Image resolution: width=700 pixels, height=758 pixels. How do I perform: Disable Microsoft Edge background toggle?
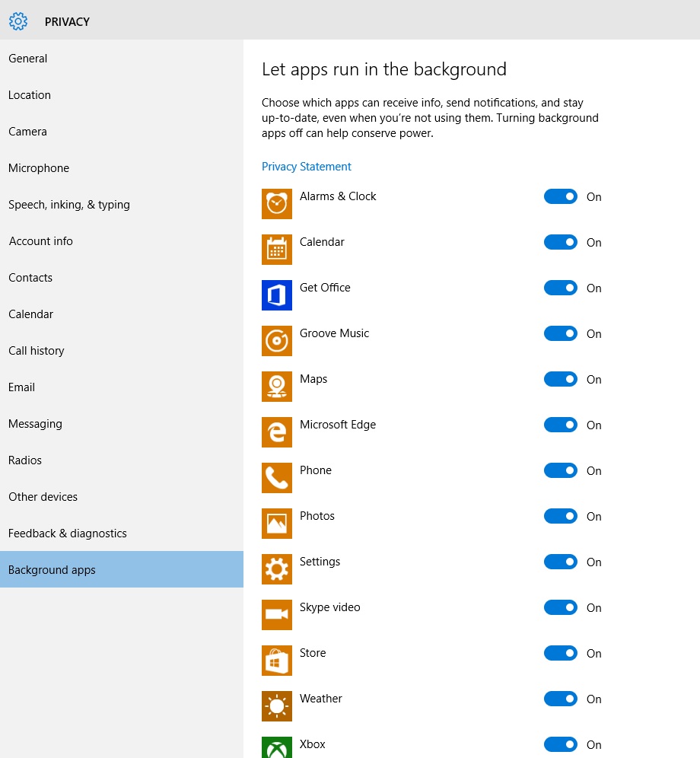[x=560, y=425]
